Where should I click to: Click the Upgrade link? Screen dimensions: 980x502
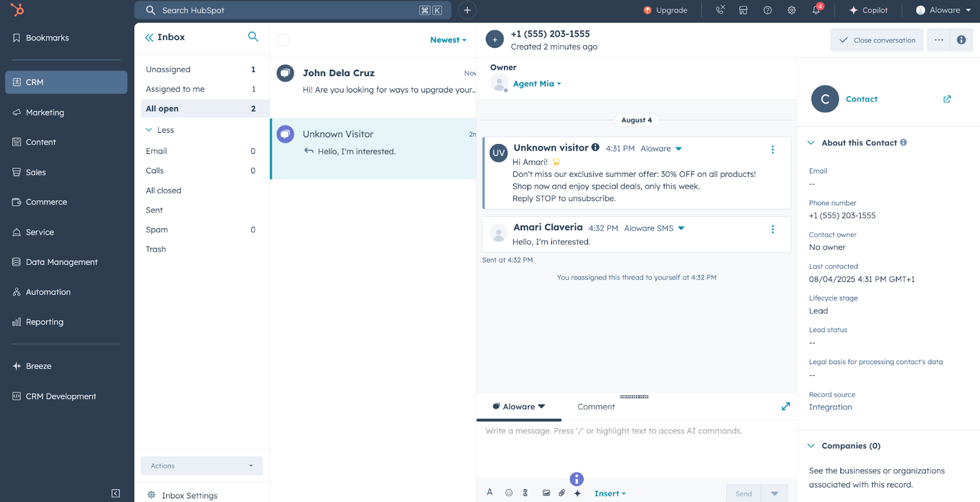665,10
